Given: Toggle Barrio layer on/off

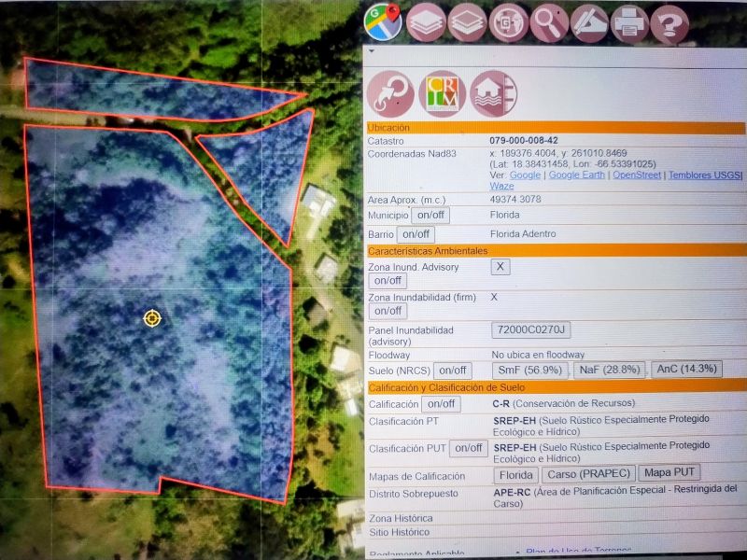Looking at the screenshot, I should (416, 234).
